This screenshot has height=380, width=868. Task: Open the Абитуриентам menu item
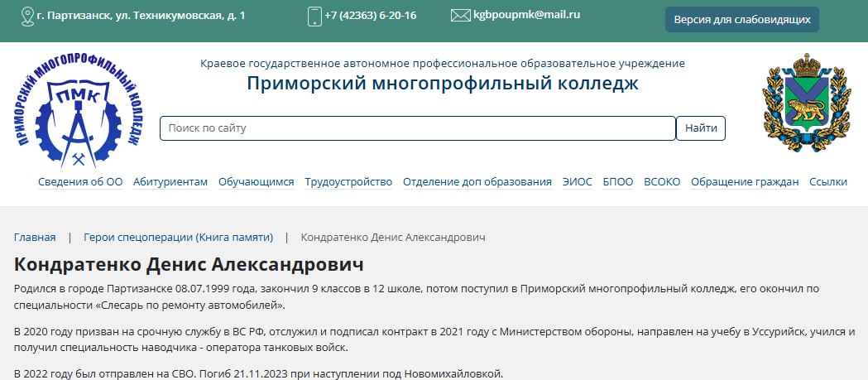(170, 182)
